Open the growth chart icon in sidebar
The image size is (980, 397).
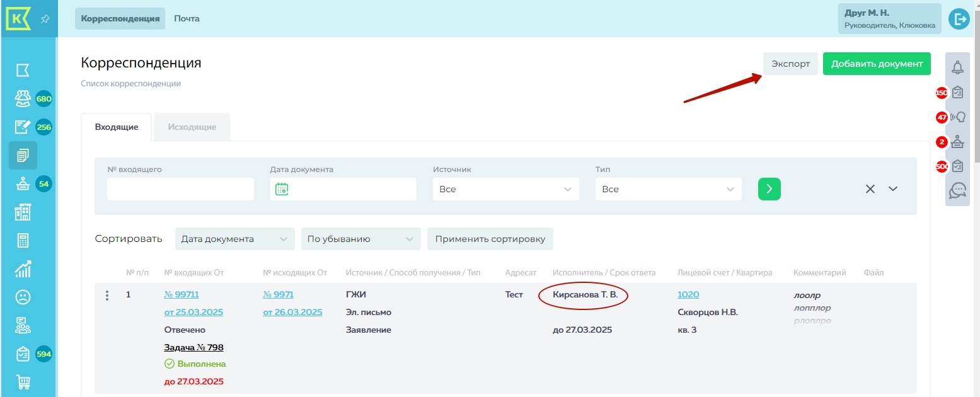click(23, 269)
